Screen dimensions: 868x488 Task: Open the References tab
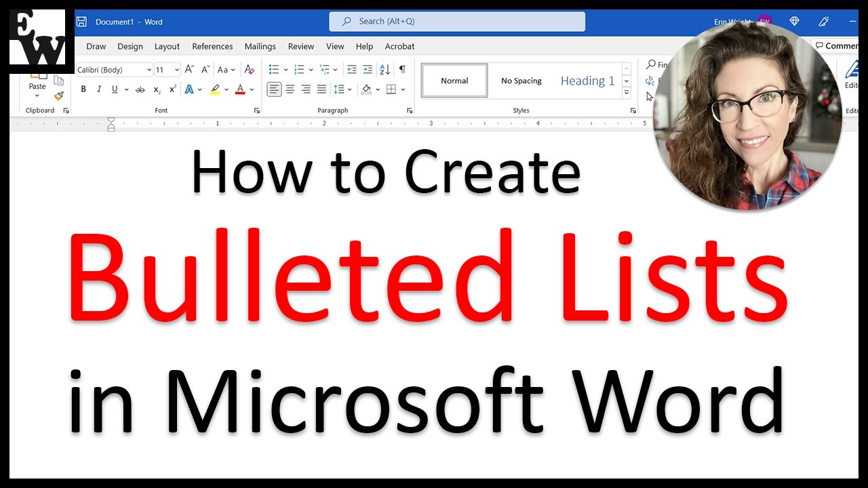click(212, 46)
